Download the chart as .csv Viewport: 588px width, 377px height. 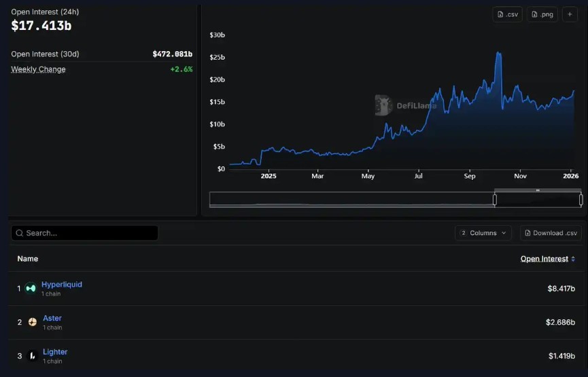pyautogui.click(x=507, y=14)
